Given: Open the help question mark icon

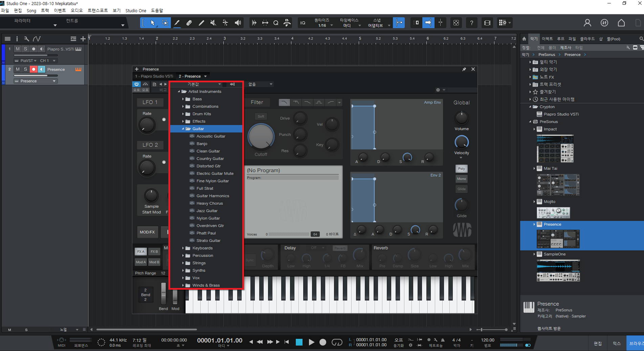Looking at the screenshot, I should point(471,23).
